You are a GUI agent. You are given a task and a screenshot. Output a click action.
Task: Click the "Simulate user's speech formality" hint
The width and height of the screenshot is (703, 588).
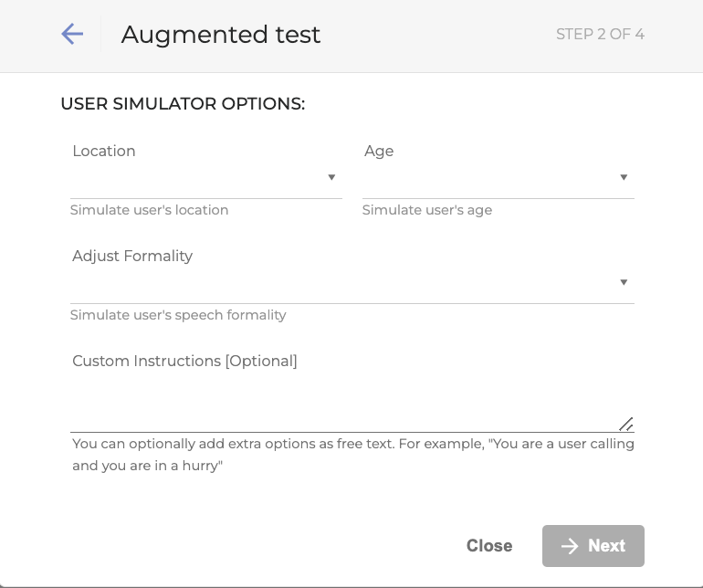pyautogui.click(x=178, y=315)
